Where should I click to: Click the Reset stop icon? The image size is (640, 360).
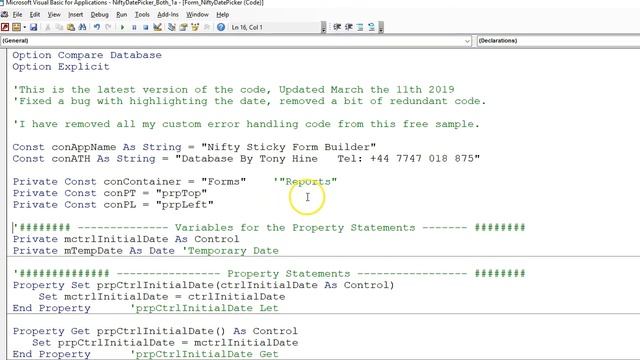tap(145, 27)
